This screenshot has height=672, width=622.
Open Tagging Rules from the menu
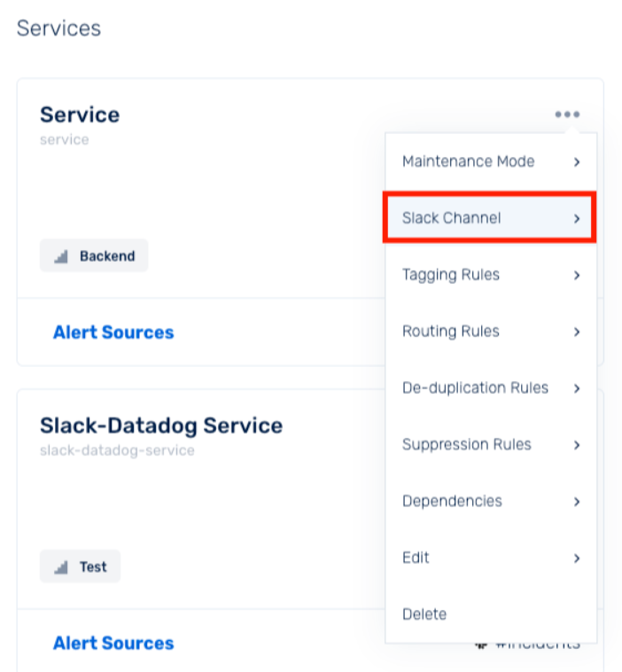(x=491, y=275)
